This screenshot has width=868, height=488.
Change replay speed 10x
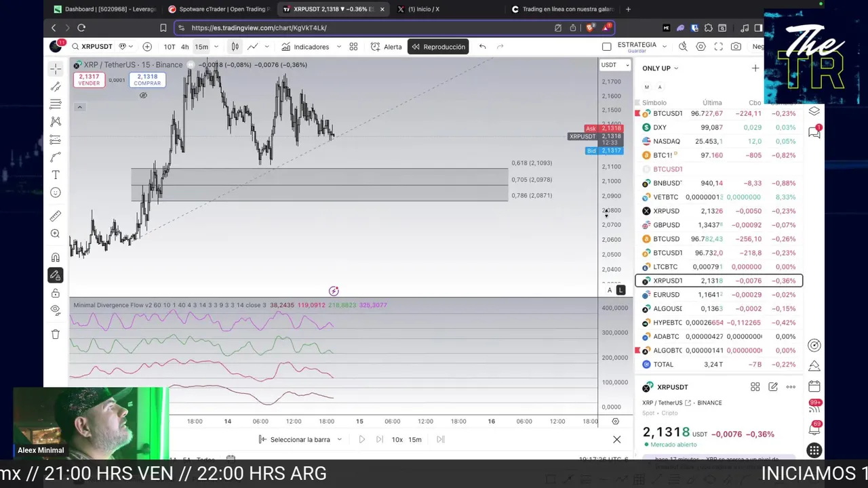click(x=397, y=439)
